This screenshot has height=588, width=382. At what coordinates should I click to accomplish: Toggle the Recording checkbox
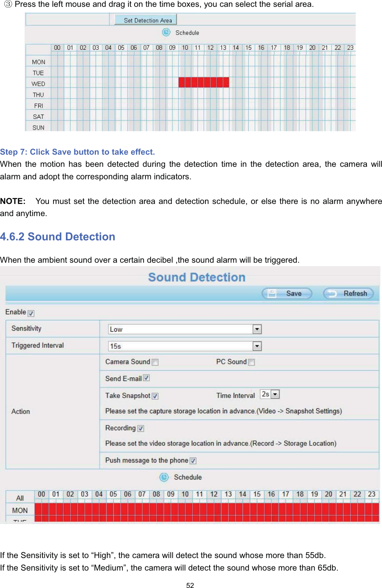(141, 428)
